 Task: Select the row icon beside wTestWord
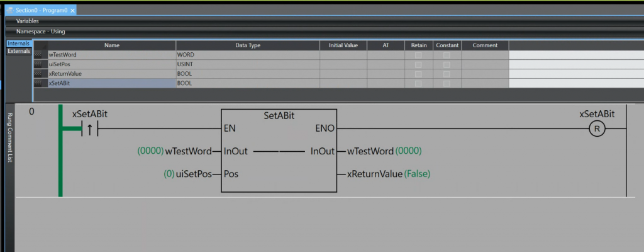(x=41, y=55)
